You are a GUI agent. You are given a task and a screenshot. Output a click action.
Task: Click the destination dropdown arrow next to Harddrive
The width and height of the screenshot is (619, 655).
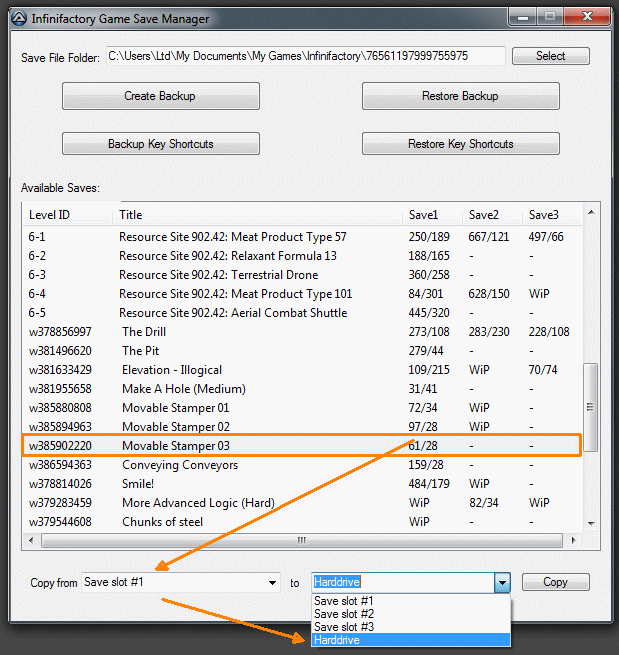502,582
